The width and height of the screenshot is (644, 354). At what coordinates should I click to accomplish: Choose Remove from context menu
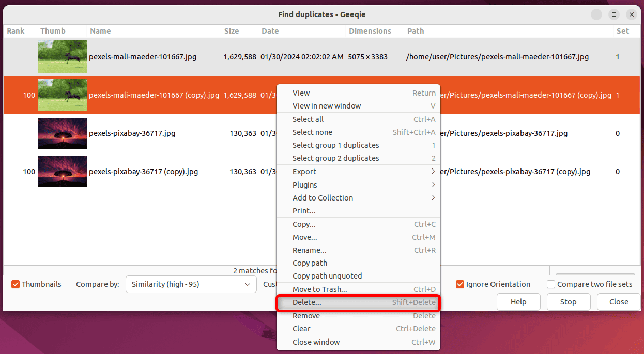[358, 316]
